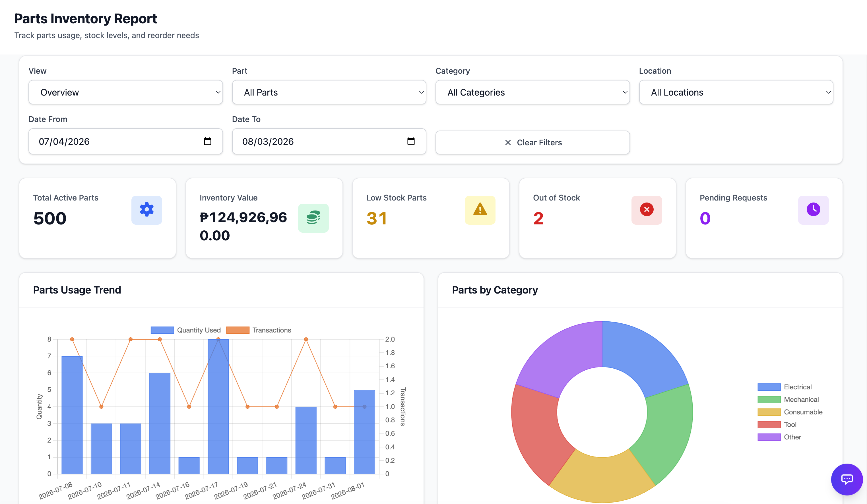The width and height of the screenshot is (867, 504).
Task: Click the 2026-08-01 bar in usage chart
Action: pos(364,432)
